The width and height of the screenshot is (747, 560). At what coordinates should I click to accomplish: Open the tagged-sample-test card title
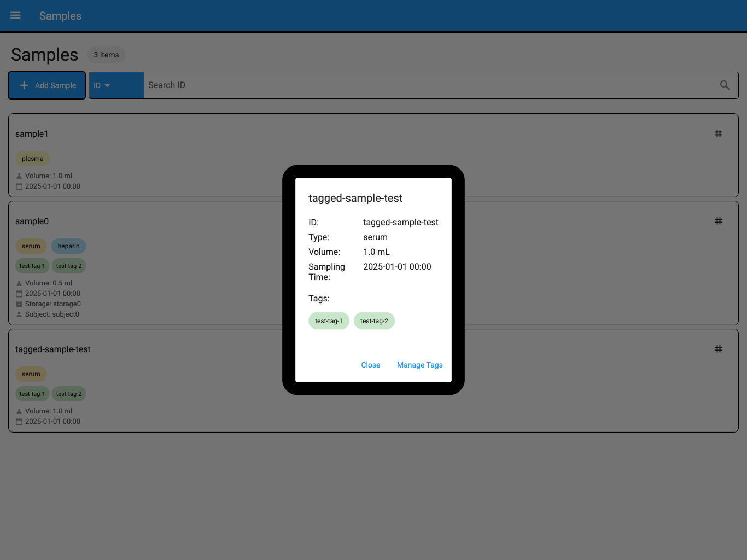(x=53, y=349)
